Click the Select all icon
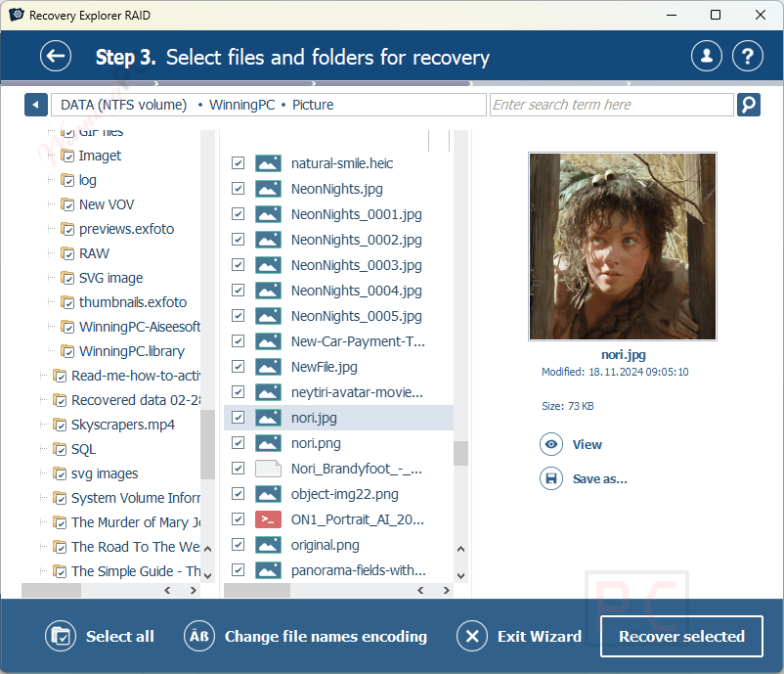Viewport: 784px width, 674px height. pyautogui.click(x=61, y=636)
